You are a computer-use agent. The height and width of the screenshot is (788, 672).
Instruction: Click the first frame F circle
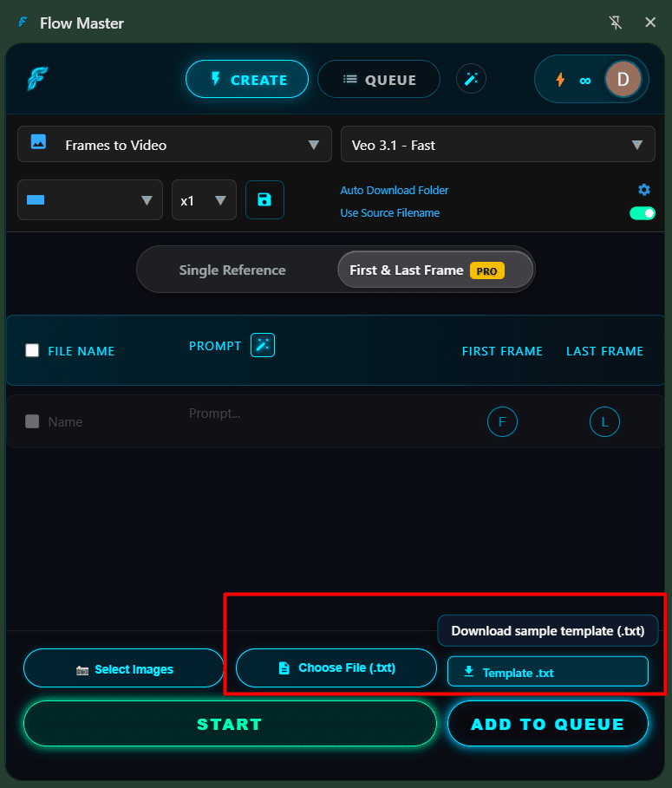[x=502, y=422]
